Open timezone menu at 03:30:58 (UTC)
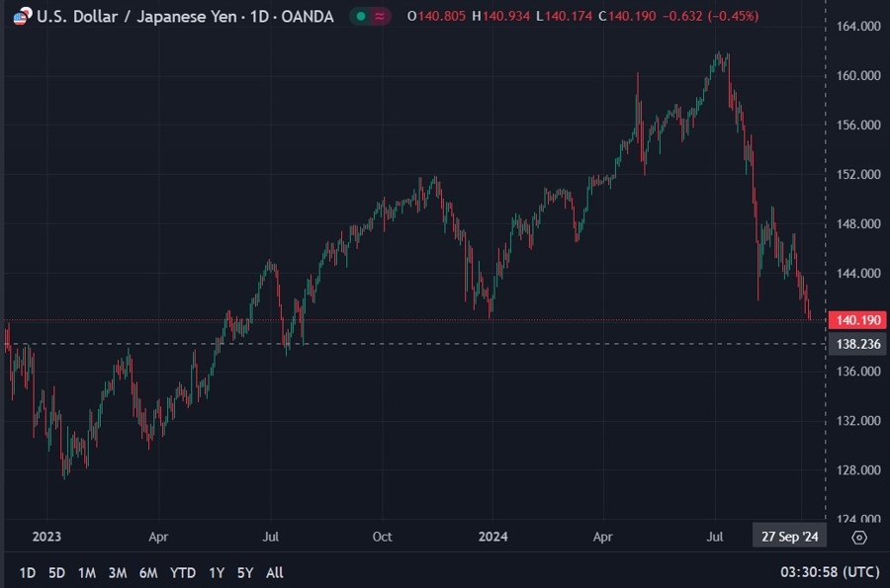Screen dimensions: 890x588 pyautogui.click(x=830, y=572)
